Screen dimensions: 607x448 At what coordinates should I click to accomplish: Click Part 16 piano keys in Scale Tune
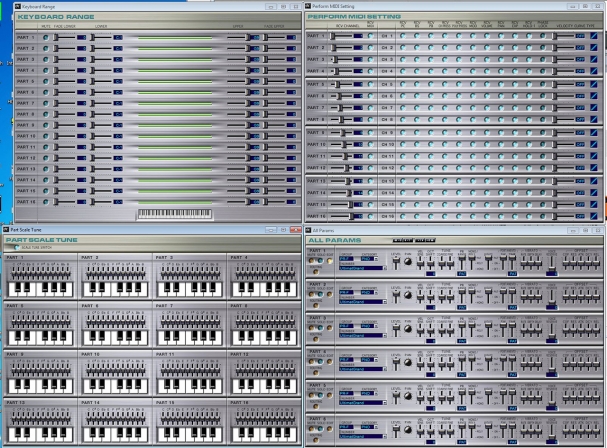click(x=264, y=434)
